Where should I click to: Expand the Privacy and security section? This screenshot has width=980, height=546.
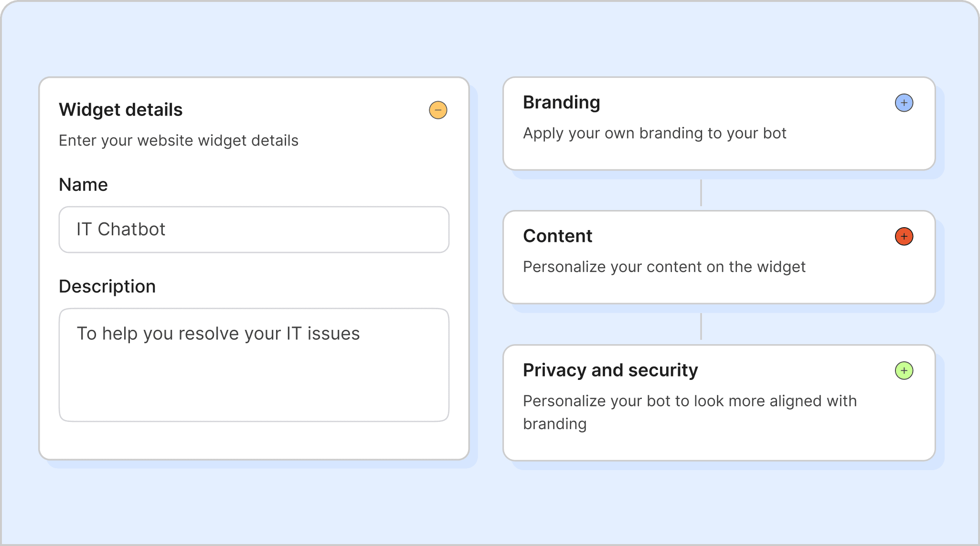[904, 370]
